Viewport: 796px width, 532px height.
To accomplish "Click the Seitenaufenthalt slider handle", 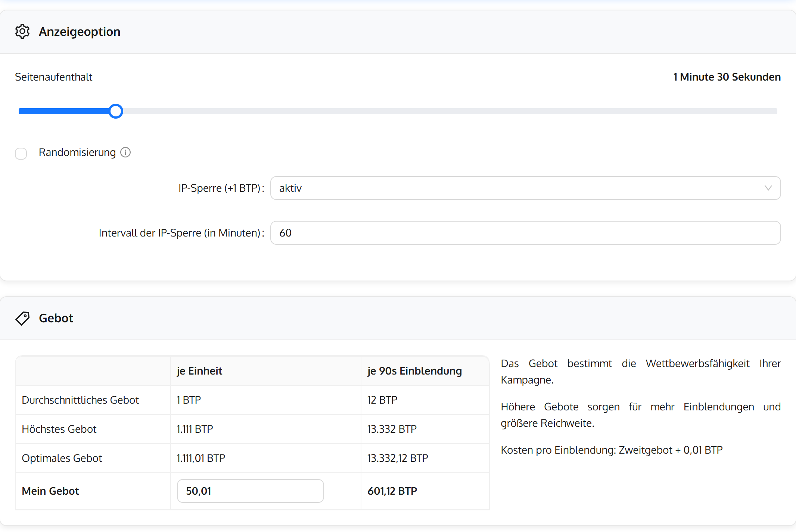I will [116, 111].
